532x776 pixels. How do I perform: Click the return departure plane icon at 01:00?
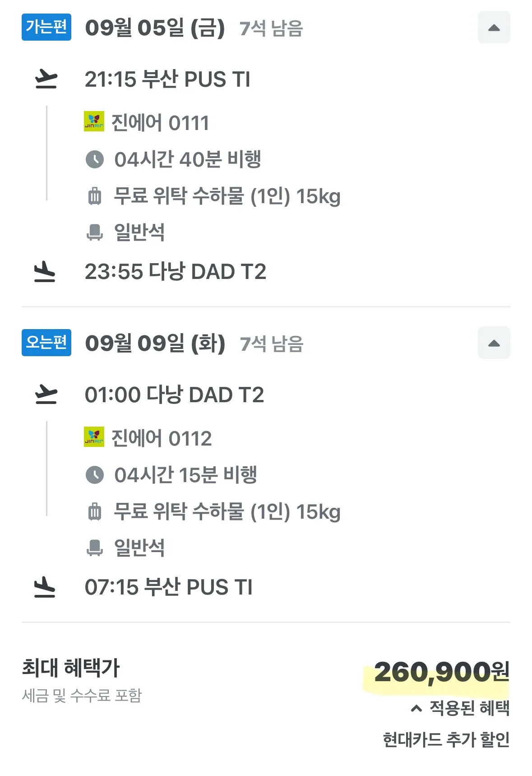point(46,395)
